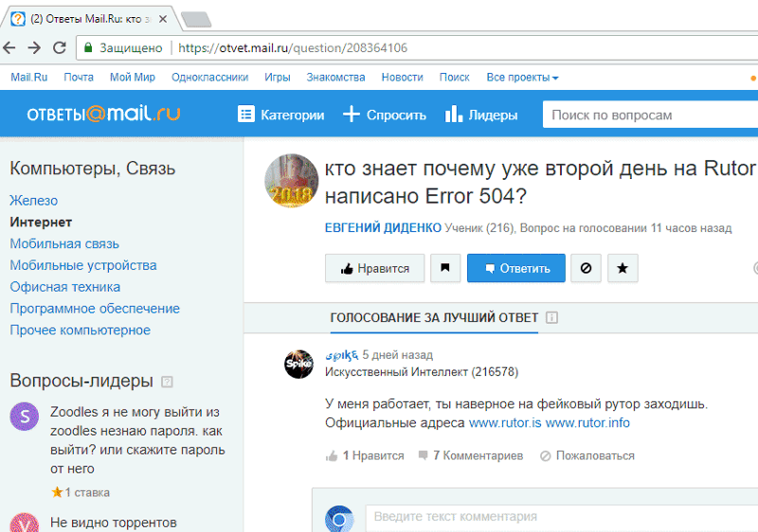The image size is (758, 532).
Task: Click the browser back arrow
Action: click(x=9, y=47)
